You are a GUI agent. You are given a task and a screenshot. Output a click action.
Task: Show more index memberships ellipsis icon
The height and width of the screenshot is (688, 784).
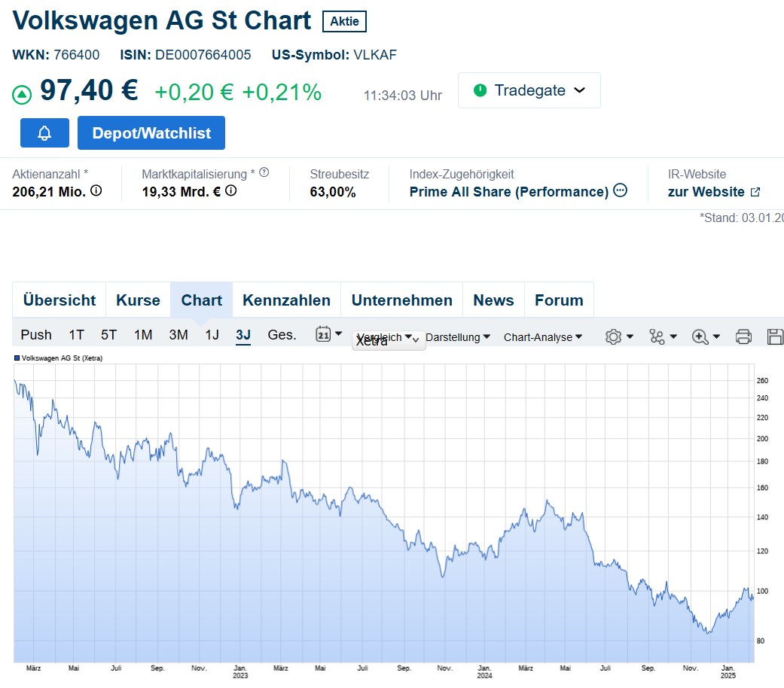(x=620, y=190)
